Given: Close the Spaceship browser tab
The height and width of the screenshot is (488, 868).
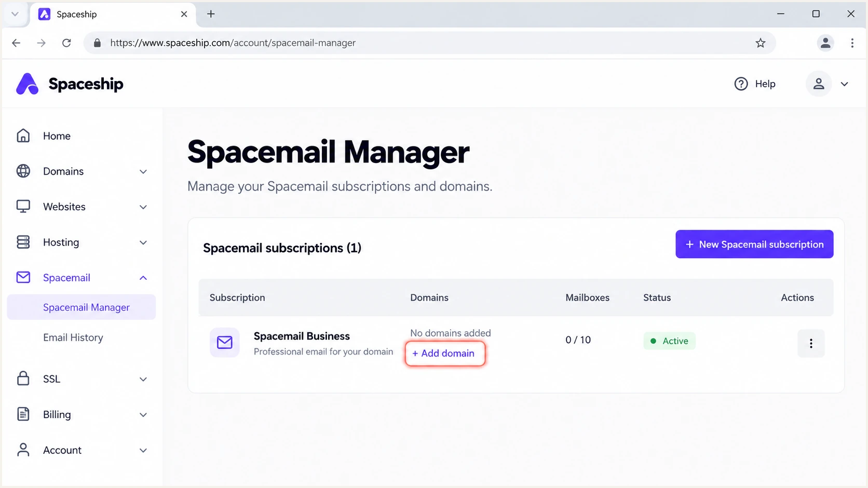Looking at the screenshot, I should [x=184, y=14].
